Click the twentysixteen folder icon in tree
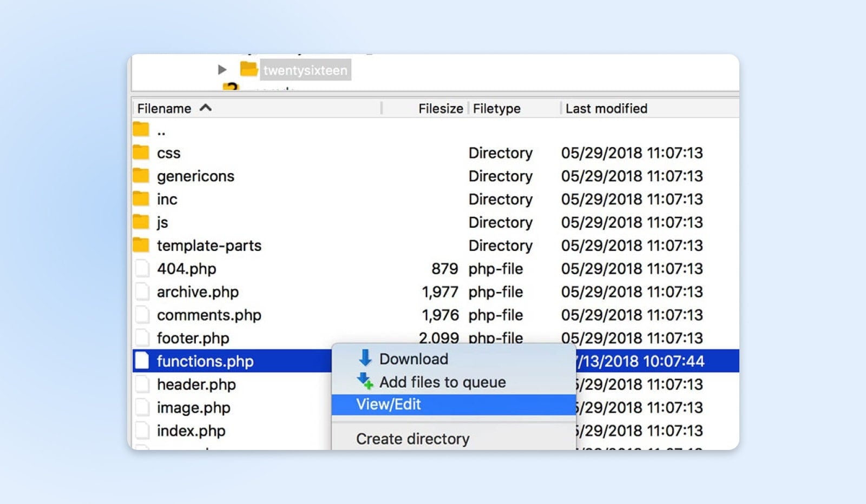This screenshot has width=866, height=504. coord(248,69)
